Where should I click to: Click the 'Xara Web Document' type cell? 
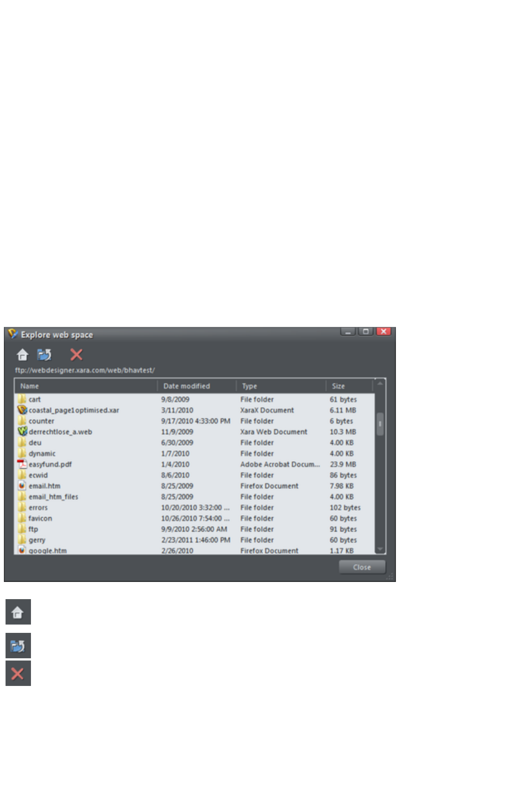coord(274,431)
